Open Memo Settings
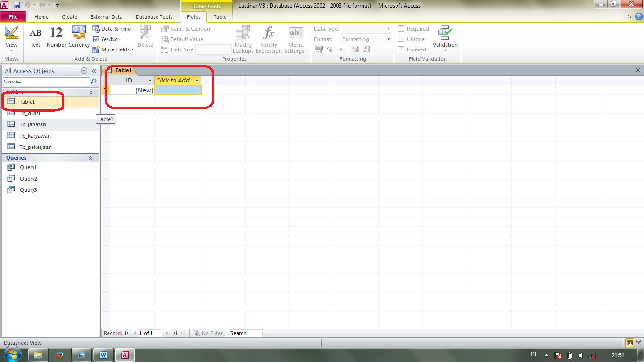This screenshot has width=644, height=362. coord(296,38)
